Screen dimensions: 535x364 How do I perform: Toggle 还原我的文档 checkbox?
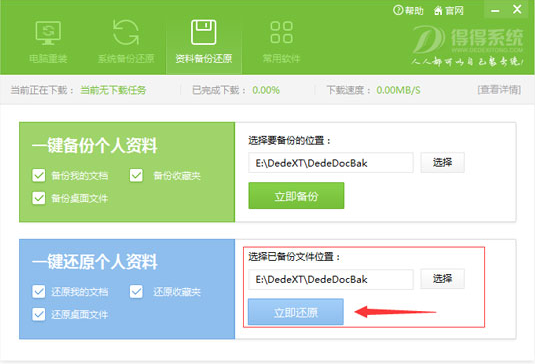39,292
